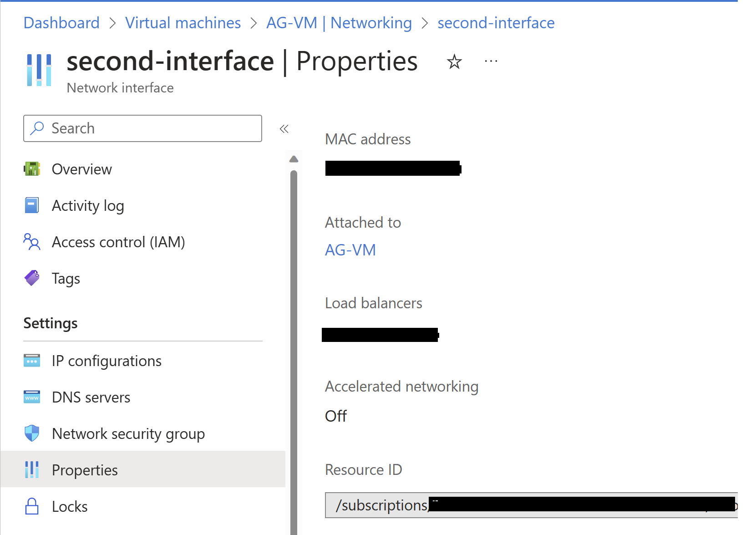Click the Load balancers label
Image resolution: width=756 pixels, height=535 pixels.
point(374,303)
